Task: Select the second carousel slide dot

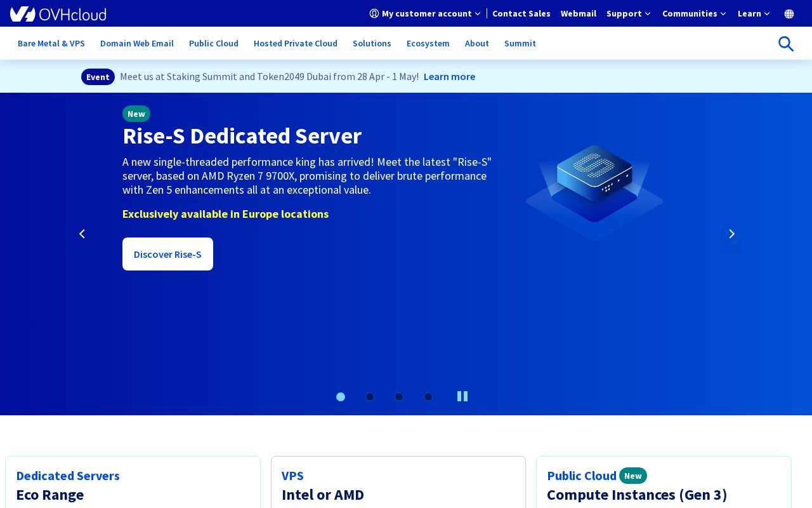Action: click(370, 397)
